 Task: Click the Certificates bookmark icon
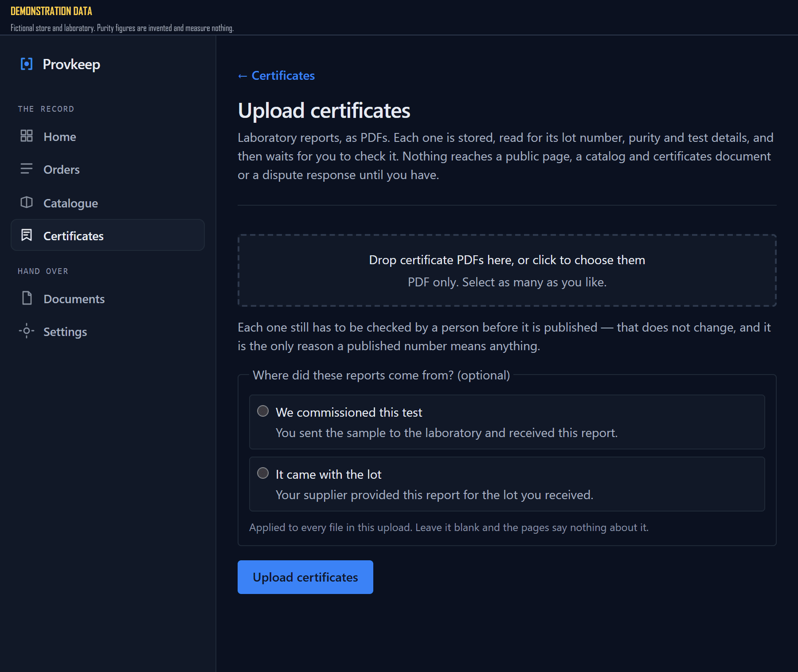27,235
